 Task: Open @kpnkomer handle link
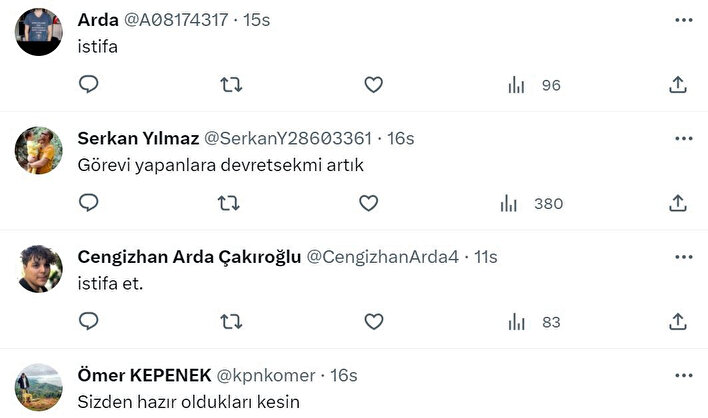point(266,376)
